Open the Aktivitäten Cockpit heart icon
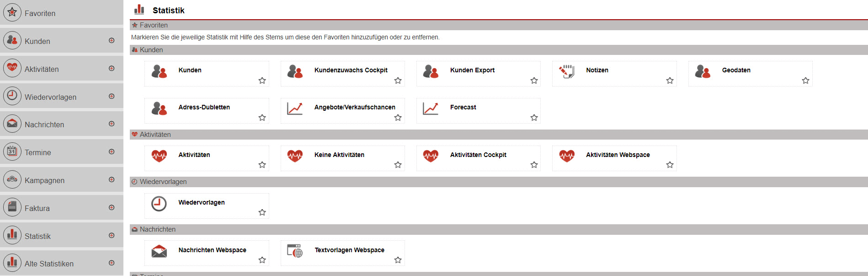 (x=431, y=156)
